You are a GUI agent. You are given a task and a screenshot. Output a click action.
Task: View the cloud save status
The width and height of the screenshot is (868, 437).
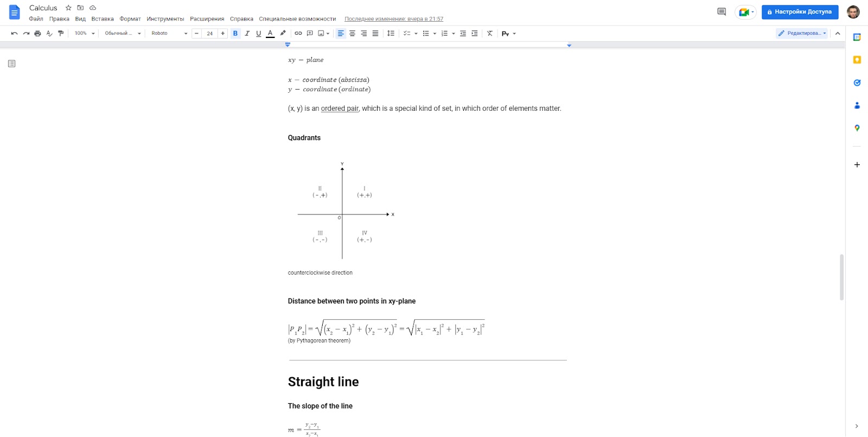[93, 8]
